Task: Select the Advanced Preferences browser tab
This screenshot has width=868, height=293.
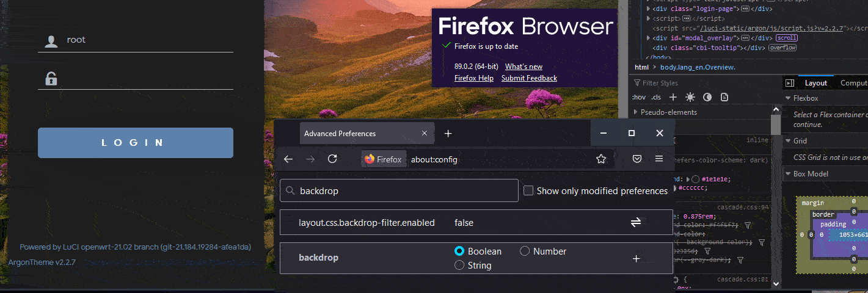Action: [367, 133]
